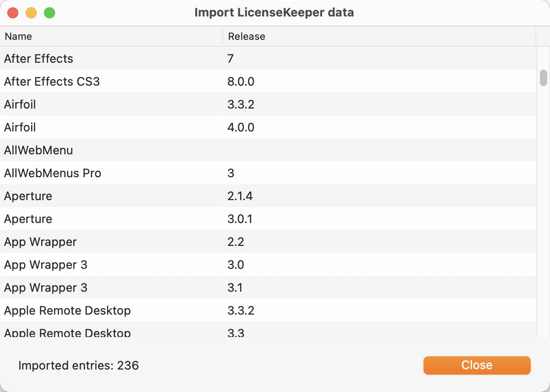This screenshot has height=392, width=550.
Task: Click release value 4.0.0 for Airfoil
Action: click(x=241, y=127)
